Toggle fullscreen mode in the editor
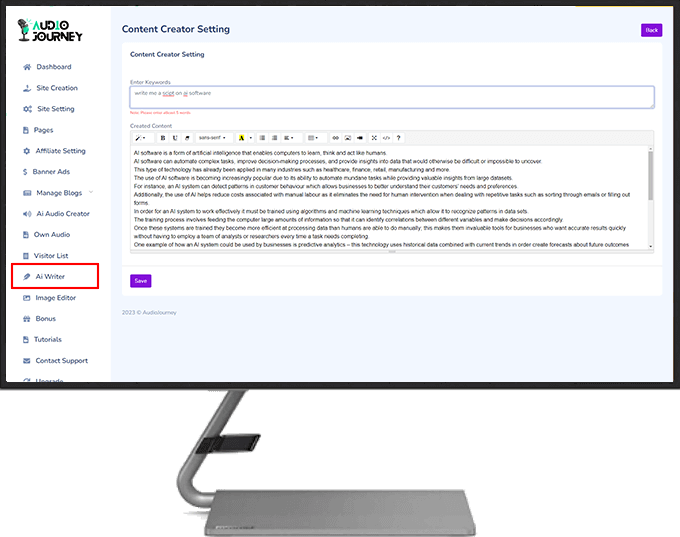680x537 pixels. coord(374,138)
